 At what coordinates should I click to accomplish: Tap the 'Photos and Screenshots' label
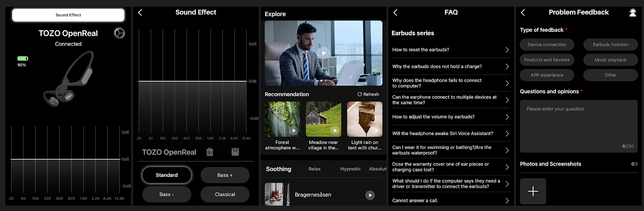(x=551, y=164)
